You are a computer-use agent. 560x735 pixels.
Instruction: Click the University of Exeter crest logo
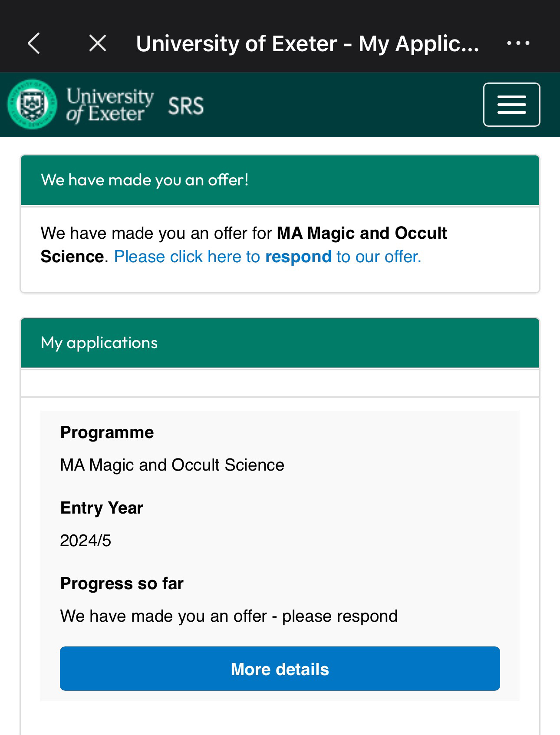coord(33,104)
